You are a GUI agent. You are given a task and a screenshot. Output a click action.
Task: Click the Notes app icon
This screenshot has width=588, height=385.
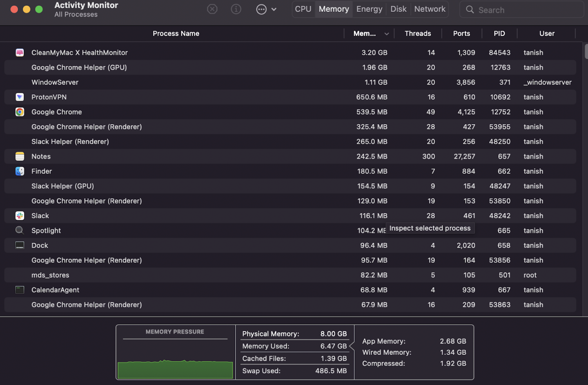(x=20, y=156)
